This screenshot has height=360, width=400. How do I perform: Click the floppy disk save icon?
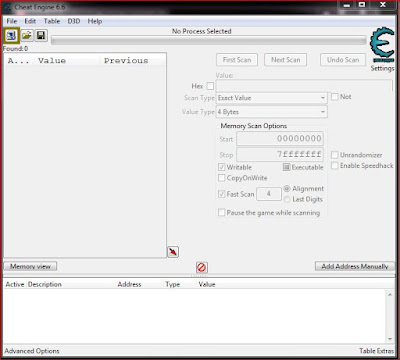41,35
